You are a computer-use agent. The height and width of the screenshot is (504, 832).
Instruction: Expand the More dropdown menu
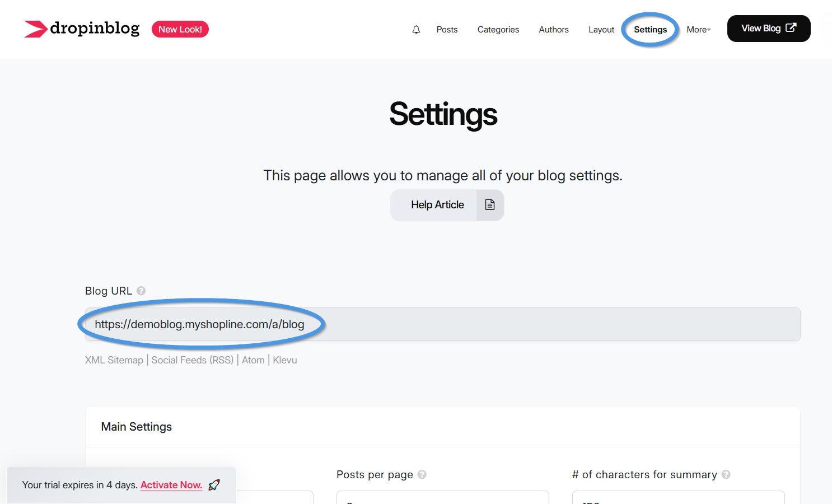click(698, 30)
